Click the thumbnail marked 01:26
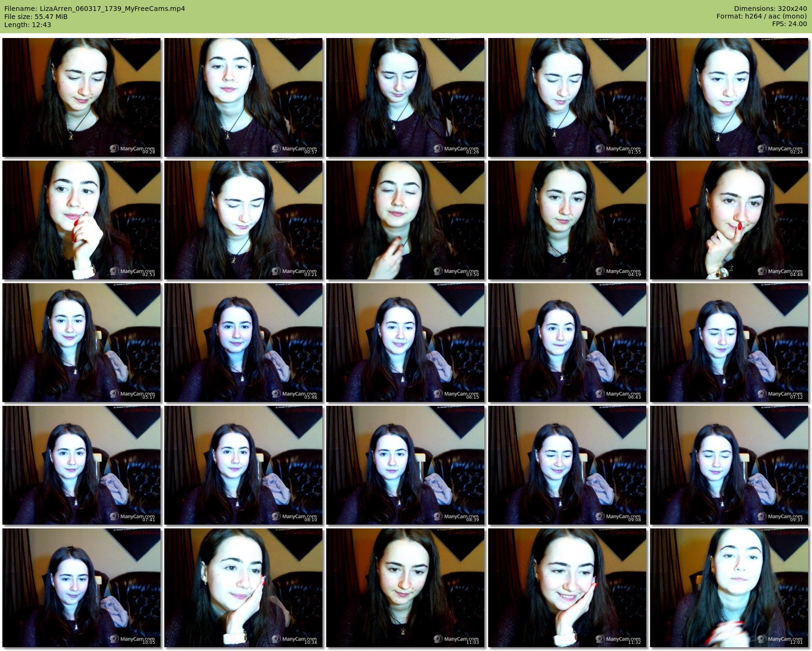The width and height of the screenshot is (812, 651). (x=406, y=97)
